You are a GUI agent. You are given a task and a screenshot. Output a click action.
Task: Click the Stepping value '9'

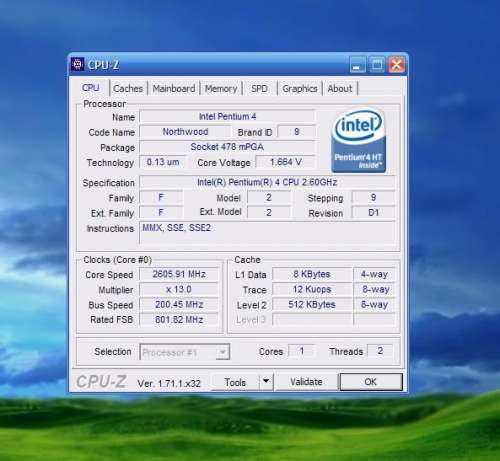374,197
